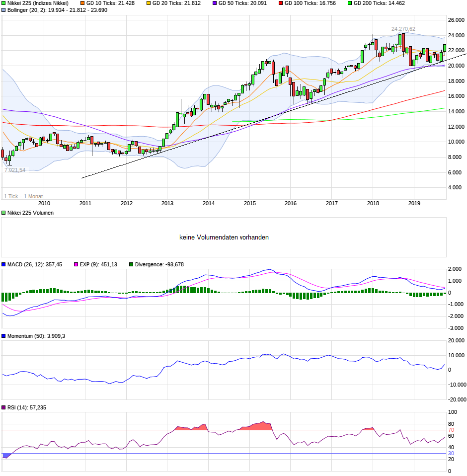Click '1 Tick = 1 Monat' note
The image size is (467, 476).
click(23, 196)
